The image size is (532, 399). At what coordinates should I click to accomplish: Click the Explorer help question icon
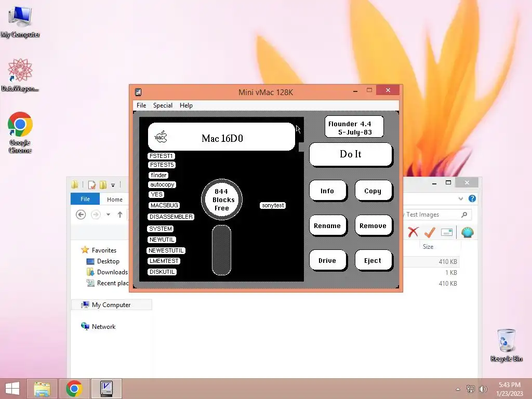pos(472,198)
